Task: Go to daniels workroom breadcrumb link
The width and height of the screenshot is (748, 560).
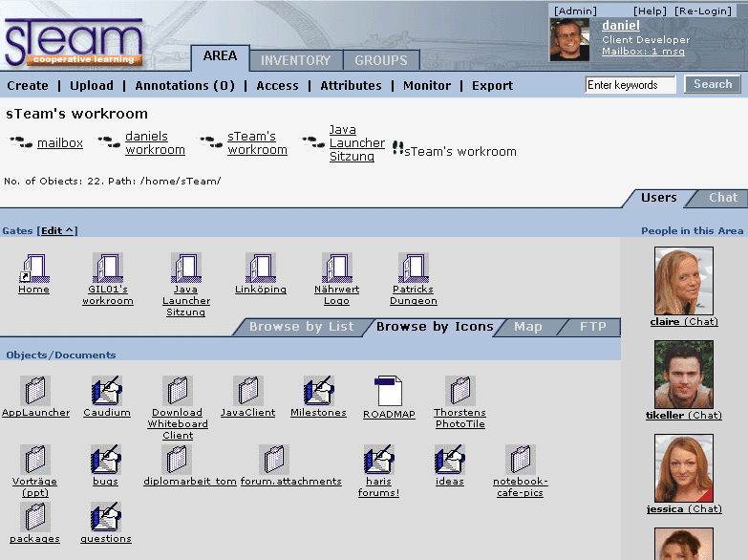Action: [155, 142]
